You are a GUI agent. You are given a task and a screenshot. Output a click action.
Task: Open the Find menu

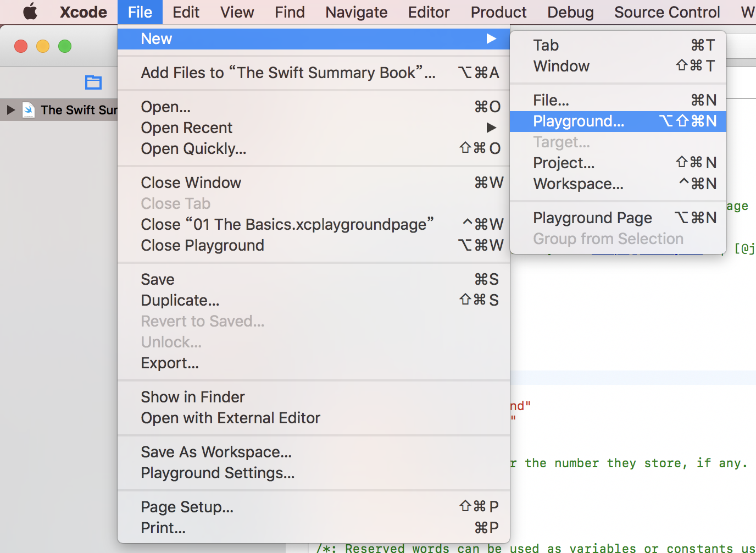pos(290,12)
